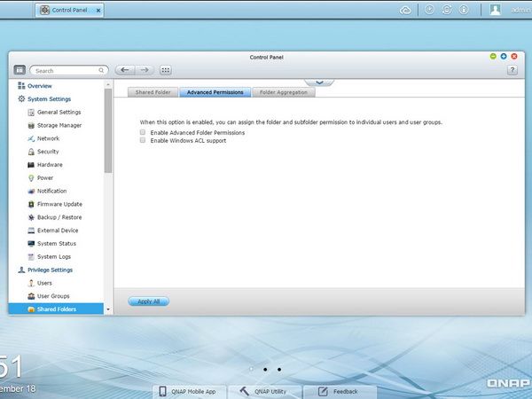Go back with the left arrow icon
This screenshot has height=399, width=532.
tap(125, 70)
